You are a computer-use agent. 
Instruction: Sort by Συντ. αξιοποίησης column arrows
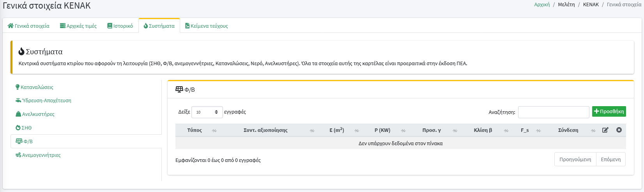312,131
